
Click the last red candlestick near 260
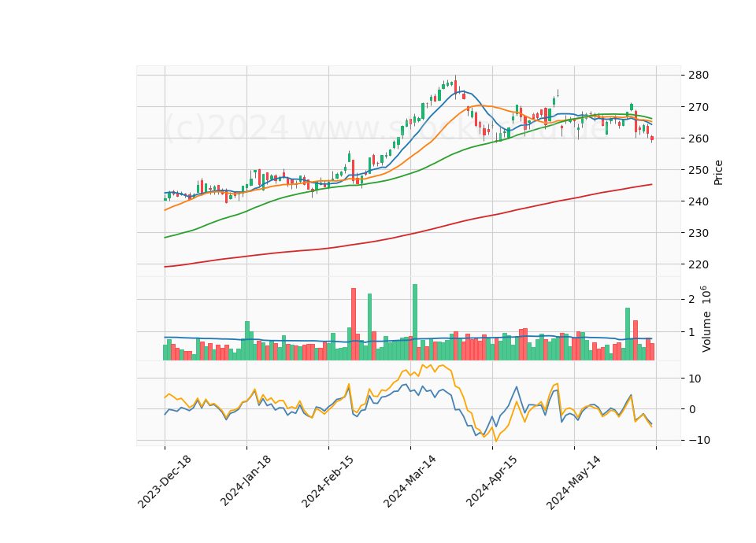click(x=652, y=139)
